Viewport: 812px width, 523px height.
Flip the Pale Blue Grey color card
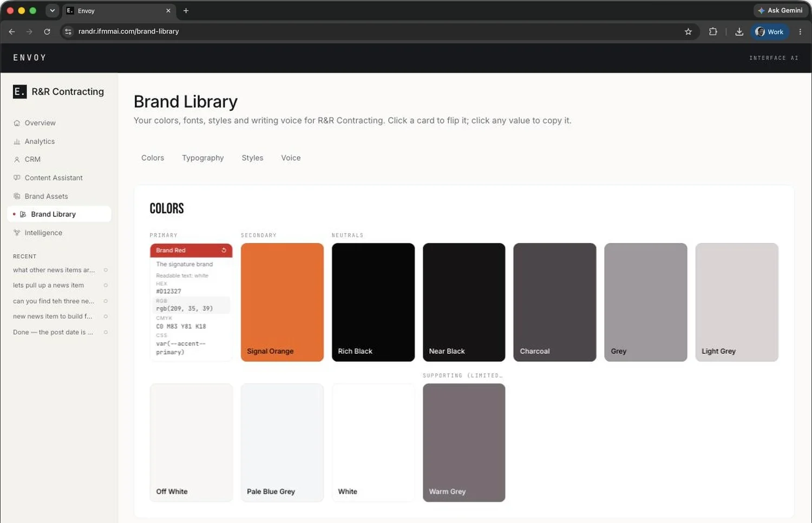(282, 443)
